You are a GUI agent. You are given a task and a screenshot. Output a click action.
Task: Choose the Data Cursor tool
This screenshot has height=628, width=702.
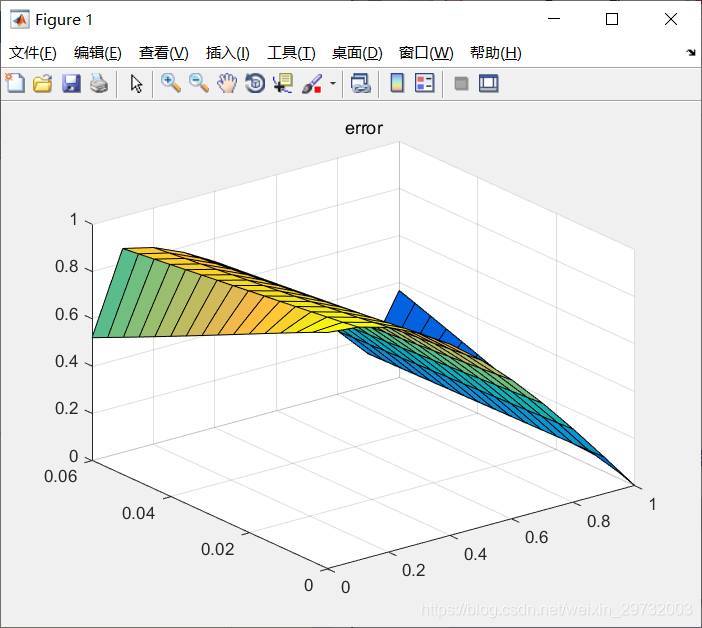(x=283, y=83)
